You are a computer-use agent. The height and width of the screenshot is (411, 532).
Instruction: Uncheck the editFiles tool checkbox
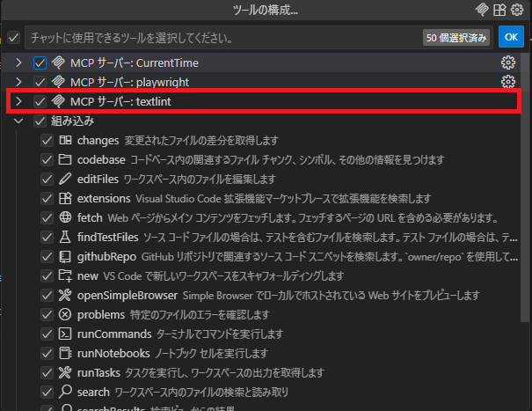tap(47, 179)
